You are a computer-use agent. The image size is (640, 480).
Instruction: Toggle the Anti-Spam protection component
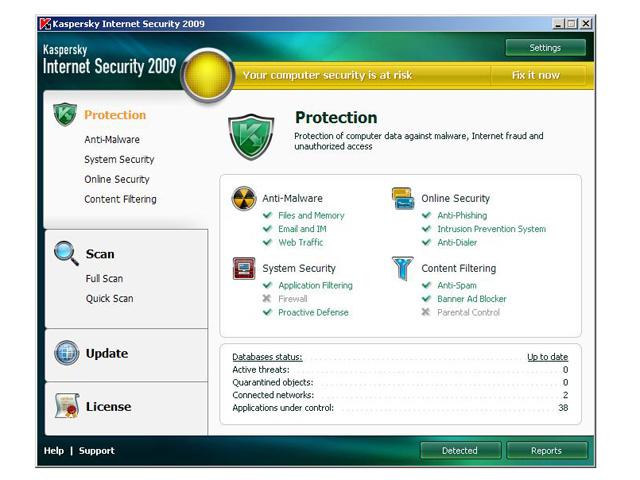[x=456, y=285]
